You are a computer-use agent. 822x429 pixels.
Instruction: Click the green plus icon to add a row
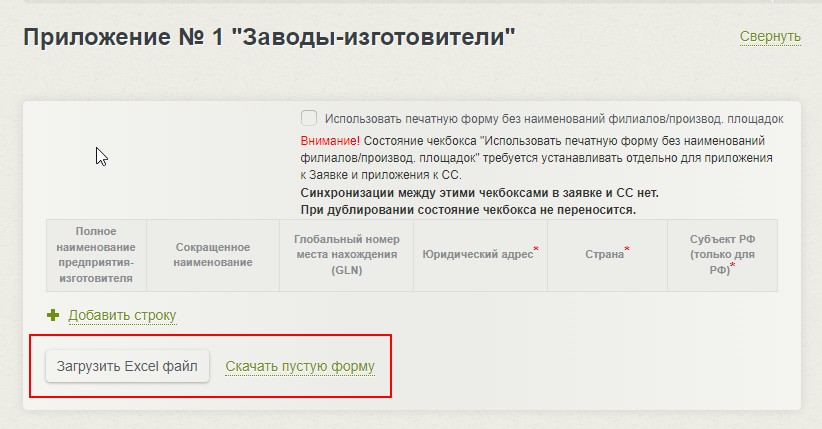tap(54, 315)
